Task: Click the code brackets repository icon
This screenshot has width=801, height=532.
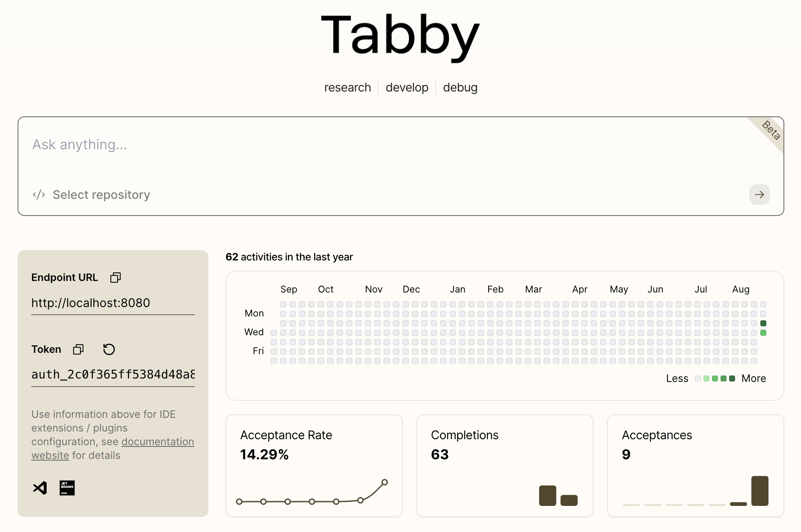Action: point(39,195)
